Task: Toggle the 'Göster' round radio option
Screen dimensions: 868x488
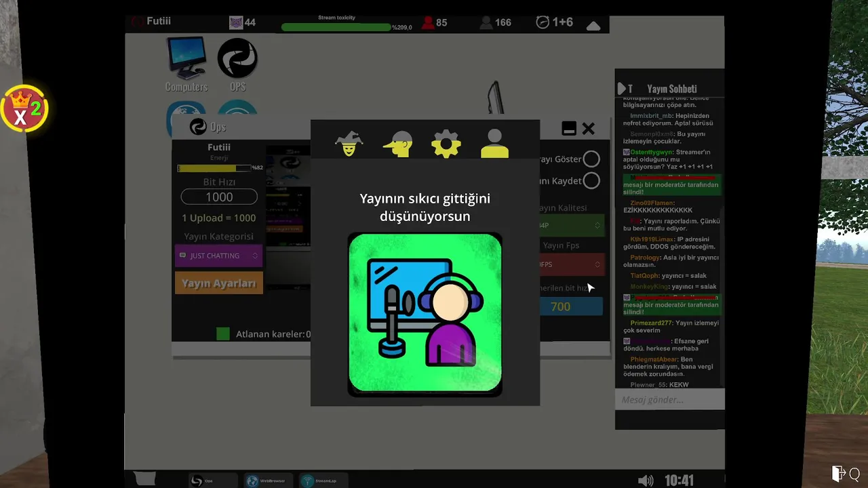Action: coord(591,159)
